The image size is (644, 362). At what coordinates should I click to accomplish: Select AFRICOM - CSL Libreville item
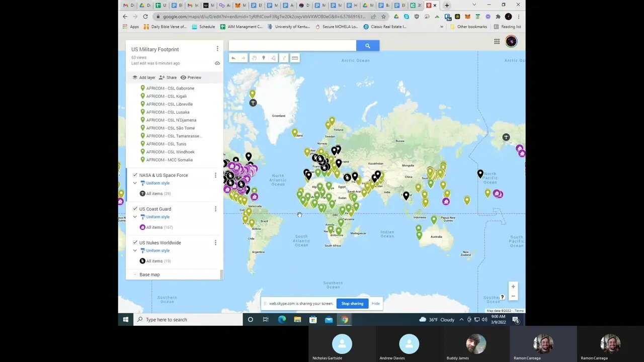point(170,104)
